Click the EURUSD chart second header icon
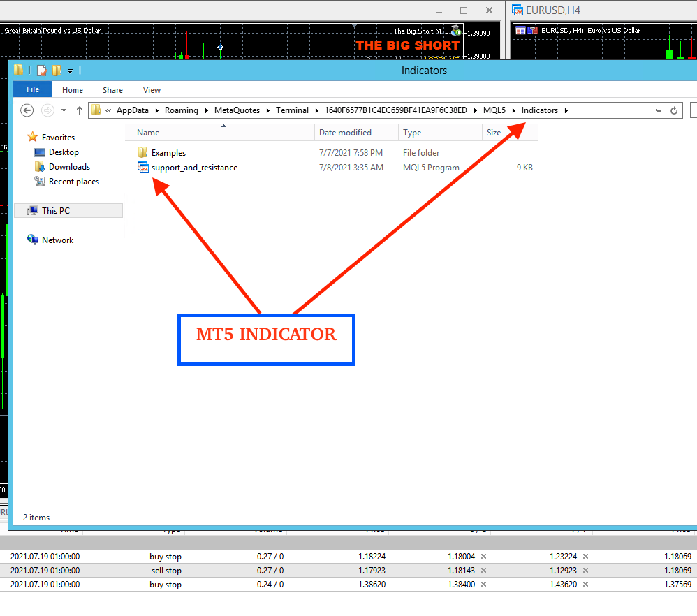The width and height of the screenshot is (697, 616). click(533, 30)
